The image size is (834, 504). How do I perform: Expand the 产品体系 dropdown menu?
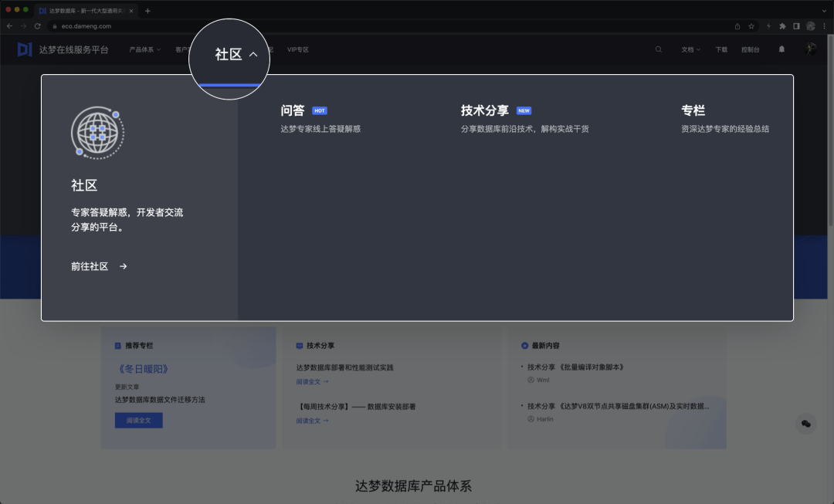144,49
